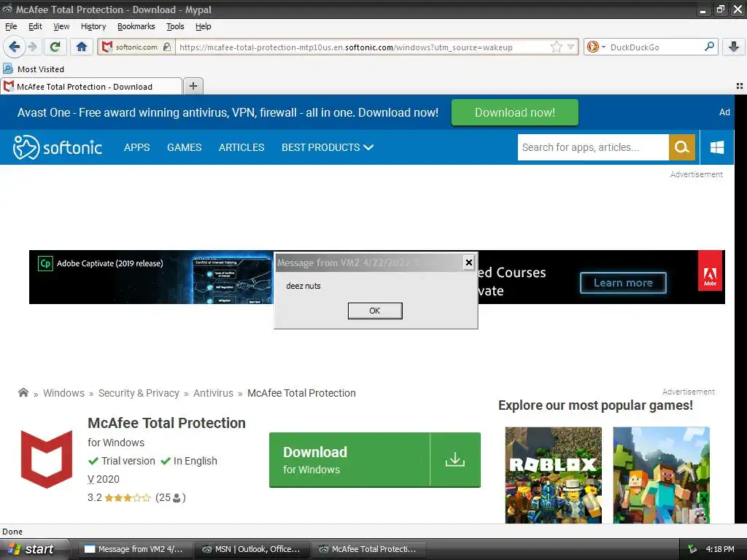This screenshot has height=560, width=747.
Task: Switch to Message from VM2 taskbar item
Action: (x=134, y=549)
